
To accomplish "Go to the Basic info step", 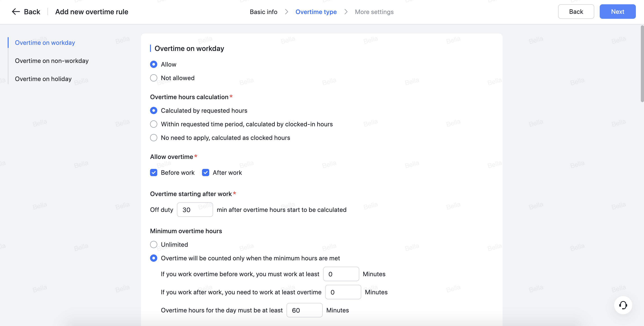I will pyautogui.click(x=263, y=12).
